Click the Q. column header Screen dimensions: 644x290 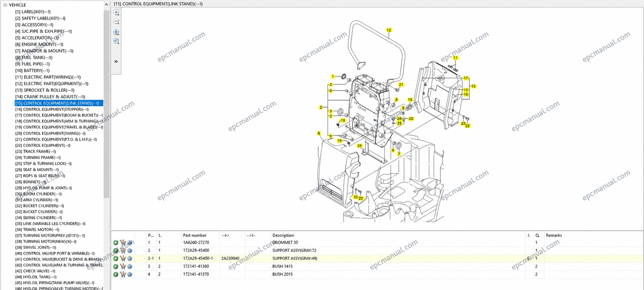[x=537, y=235]
